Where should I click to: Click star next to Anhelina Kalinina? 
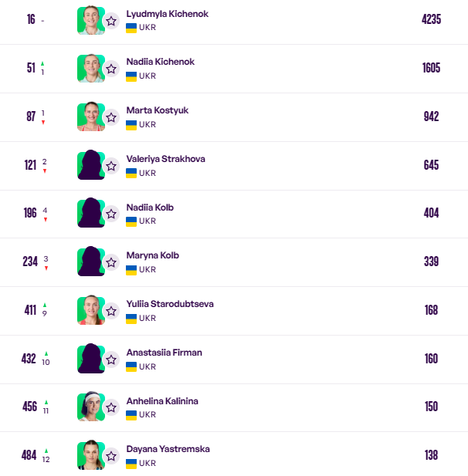(111, 407)
